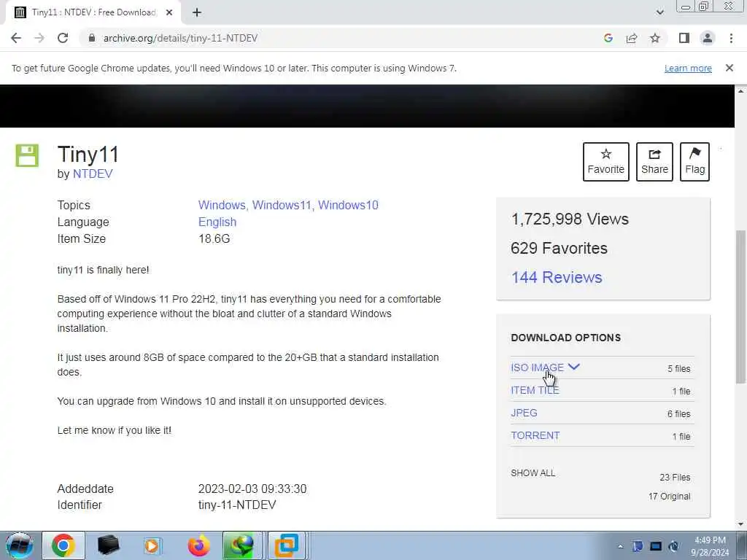Open a new tab with plus button
This screenshot has height=560, width=747.
(x=197, y=13)
